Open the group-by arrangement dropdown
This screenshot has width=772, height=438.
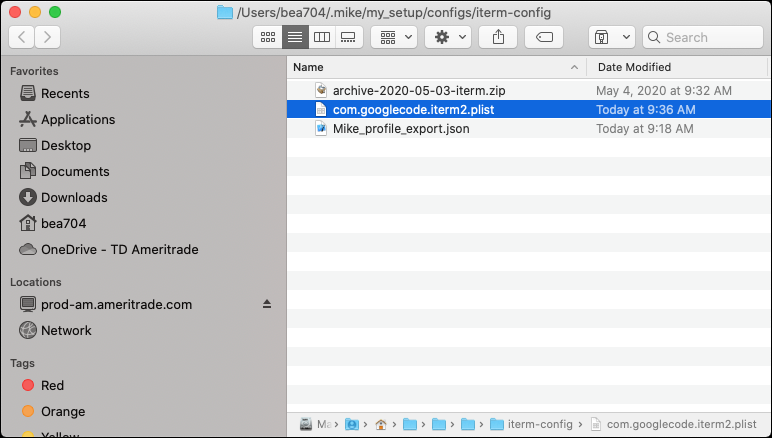coord(394,37)
